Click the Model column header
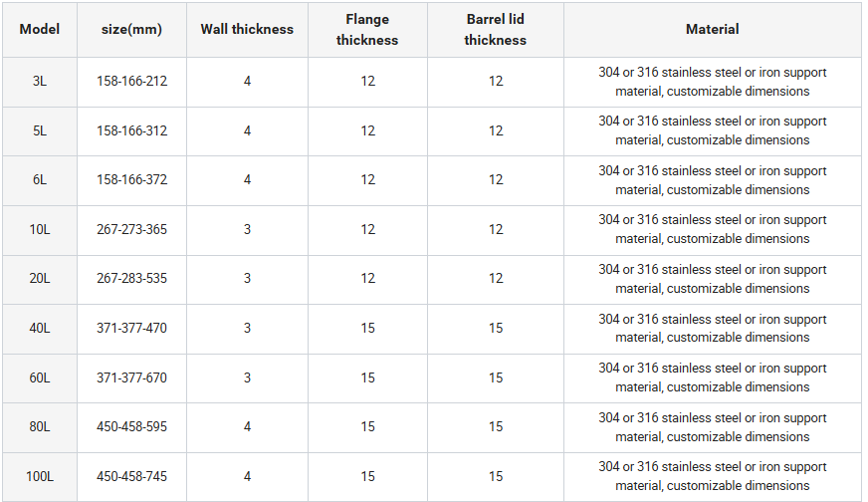This screenshot has height=502, width=868. click(x=40, y=29)
